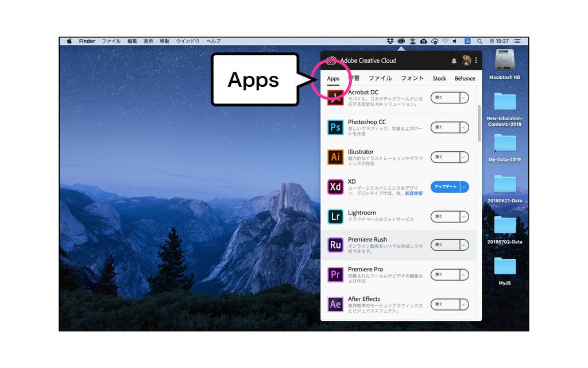Click the Photoshop CC Ps icon
This screenshot has width=588, height=368.
tap(335, 127)
